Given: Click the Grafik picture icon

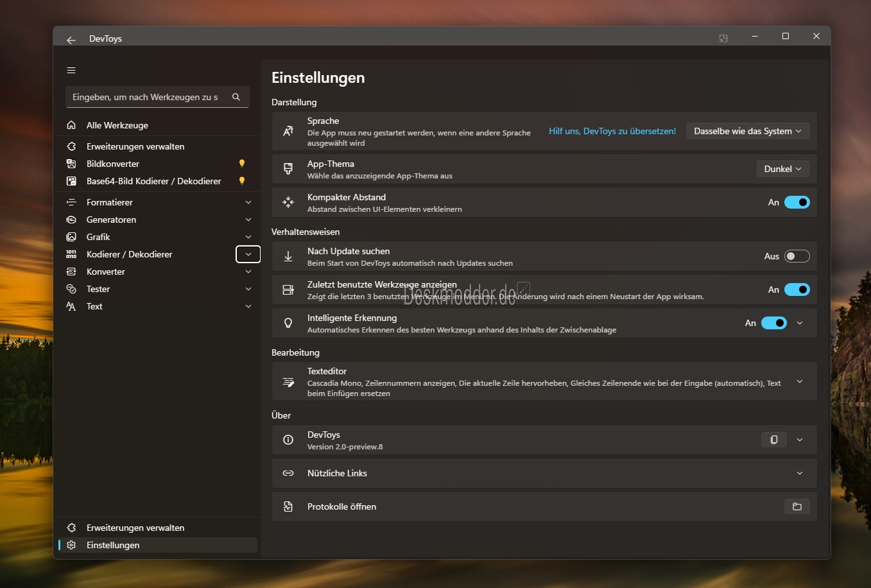Looking at the screenshot, I should [71, 237].
